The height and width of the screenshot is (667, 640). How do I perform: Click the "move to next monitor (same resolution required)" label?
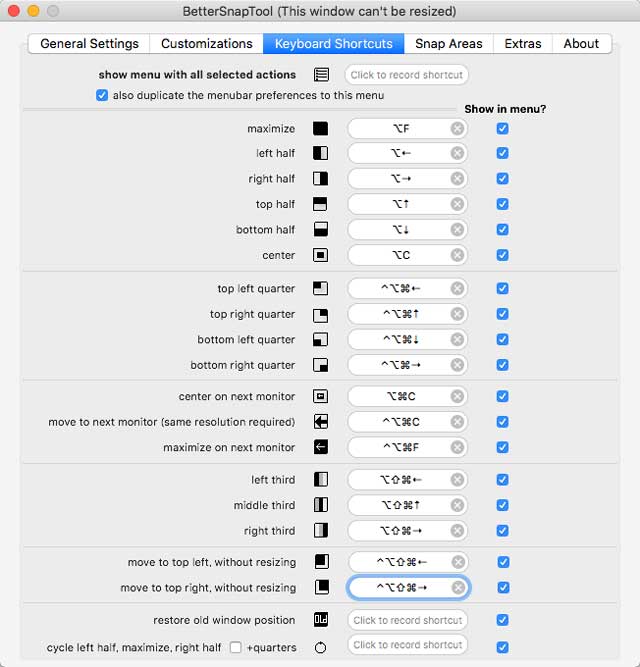tap(172, 422)
